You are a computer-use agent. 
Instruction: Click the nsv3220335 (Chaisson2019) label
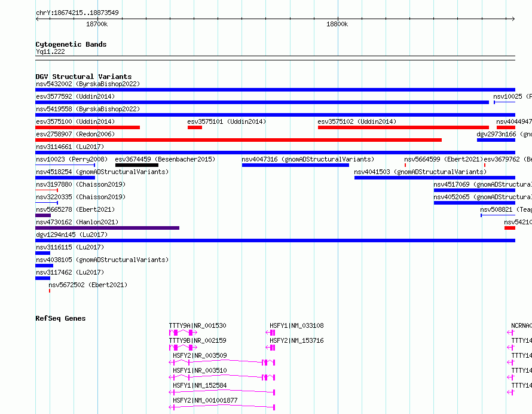pyautogui.click(x=81, y=197)
